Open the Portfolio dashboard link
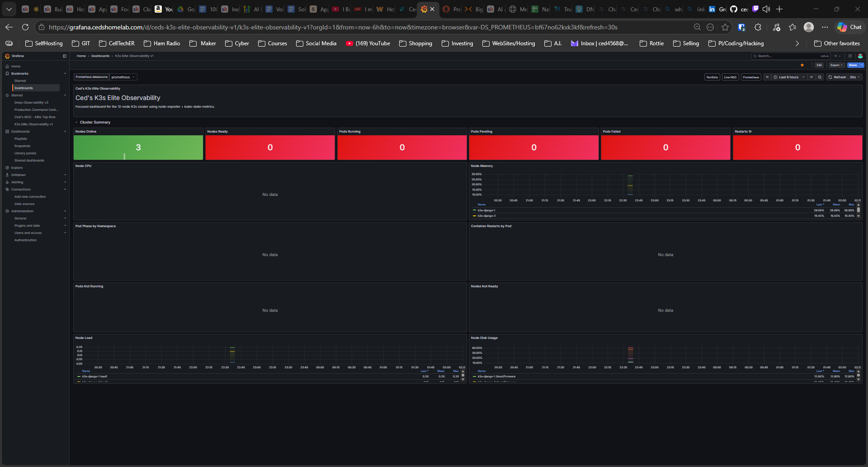The width and height of the screenshot is (868, 467). pyautogui.click(x=712, y=77)
